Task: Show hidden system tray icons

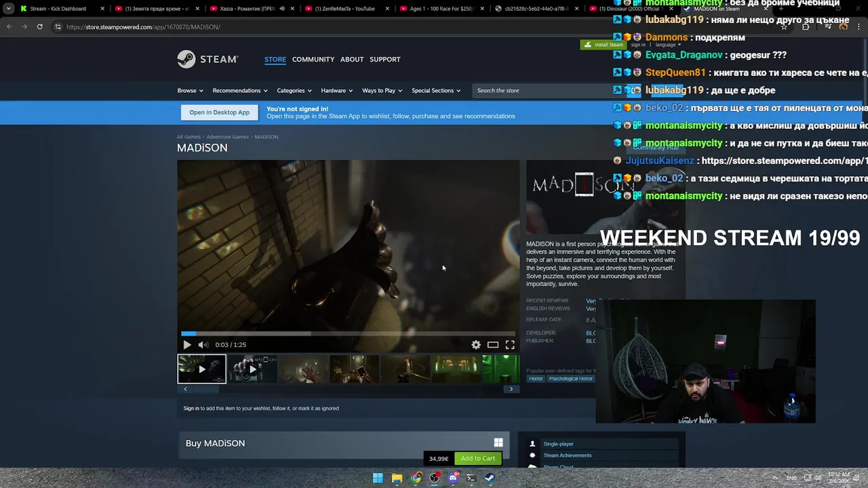Action: point(776,478)
